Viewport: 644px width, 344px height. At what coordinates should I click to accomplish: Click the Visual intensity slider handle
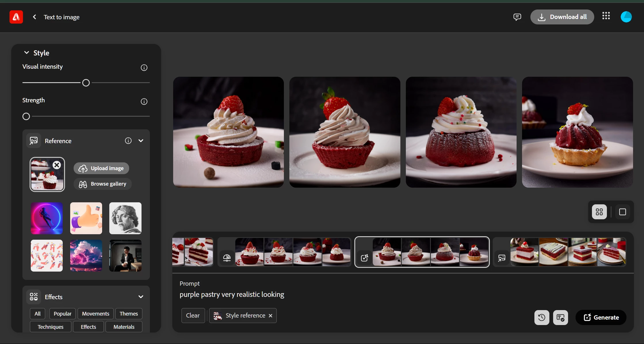86,83
